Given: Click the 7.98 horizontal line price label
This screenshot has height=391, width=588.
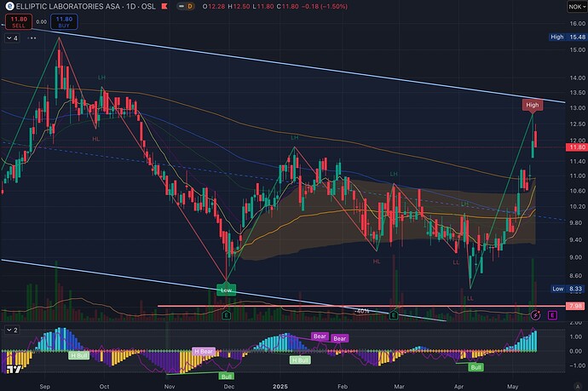Looking at the screenshot, I should click(576, 307).
